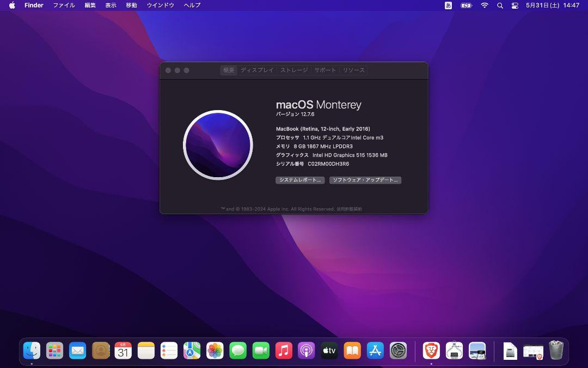Open the ファイル menu
The image size is (588, 368).
click(64, 5)
